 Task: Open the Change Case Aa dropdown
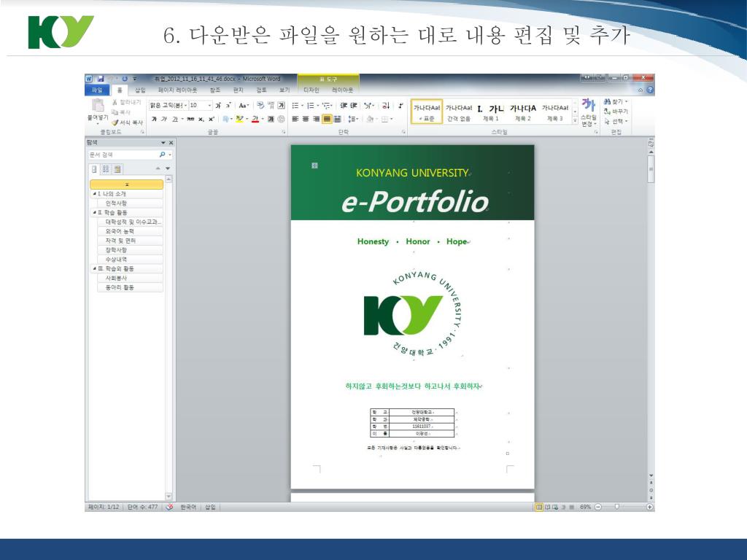tap(244, 105)
